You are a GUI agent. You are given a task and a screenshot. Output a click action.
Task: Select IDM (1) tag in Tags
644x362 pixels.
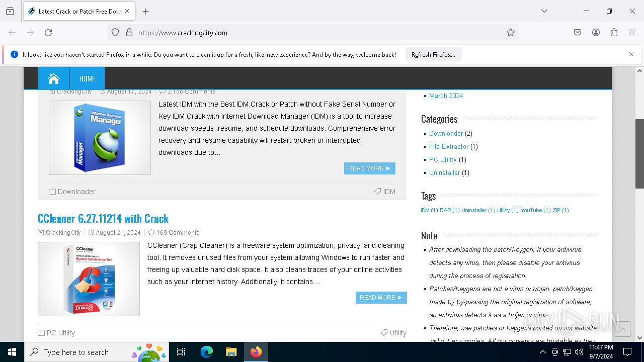[429, 210]
